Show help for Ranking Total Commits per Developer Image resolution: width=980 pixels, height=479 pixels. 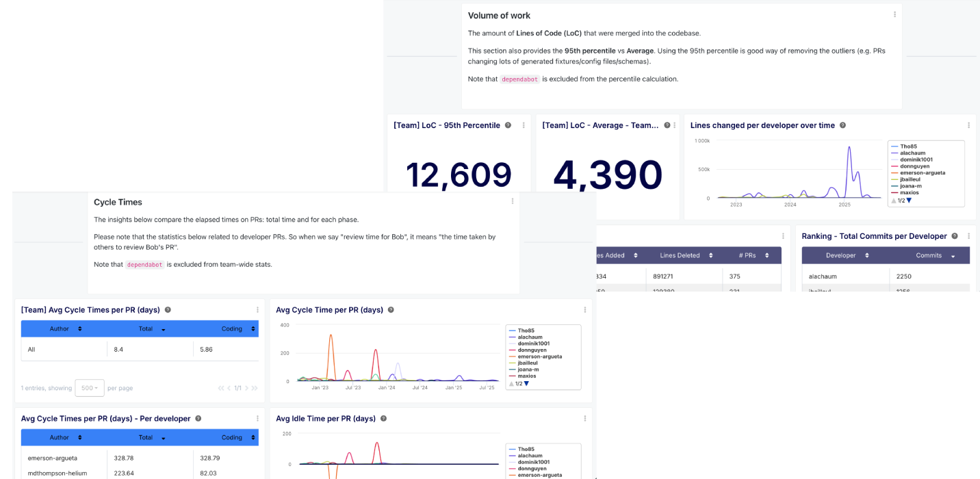click(x=955, y=236)
